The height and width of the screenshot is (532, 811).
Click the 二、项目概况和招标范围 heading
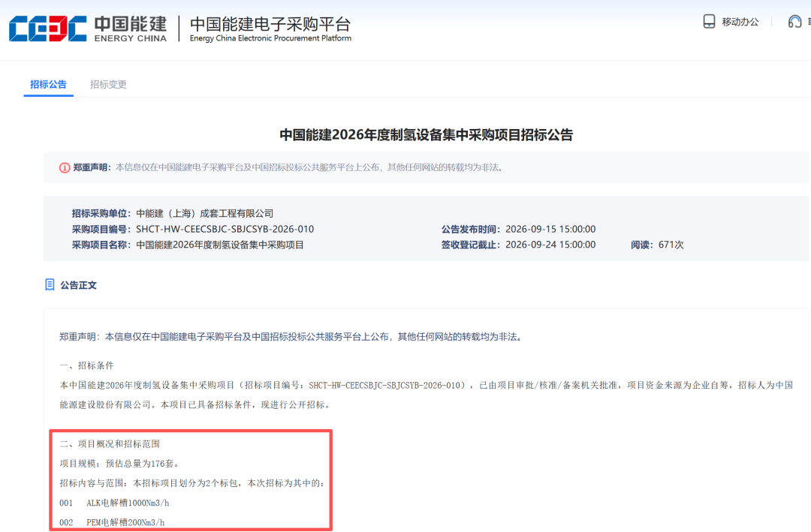110,443
